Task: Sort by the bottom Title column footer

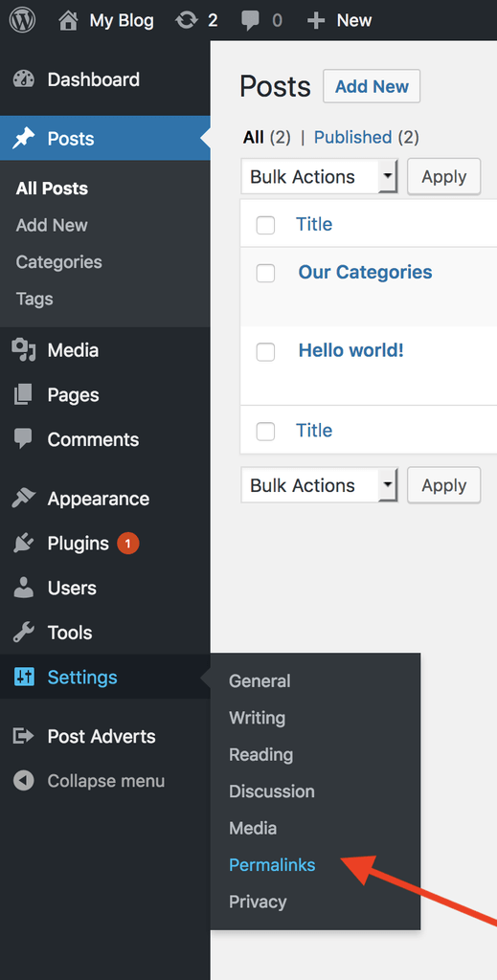Action: (314, 431)
